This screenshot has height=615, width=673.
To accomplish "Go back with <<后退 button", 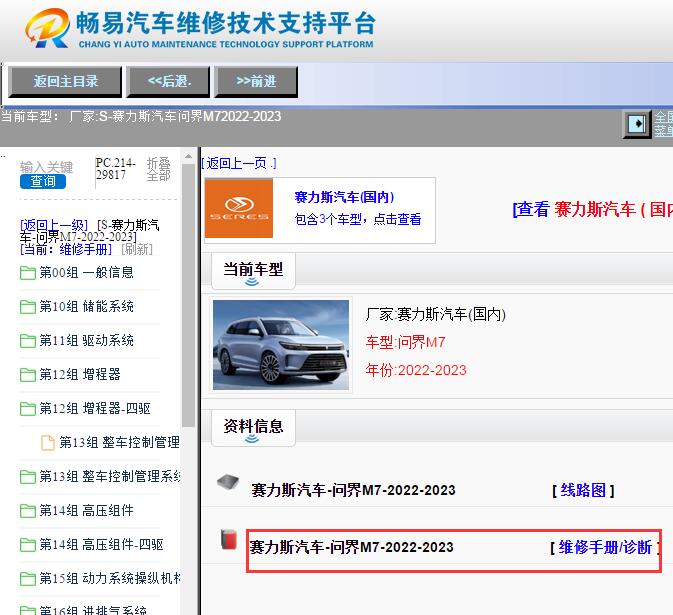I will coord(168,82).
